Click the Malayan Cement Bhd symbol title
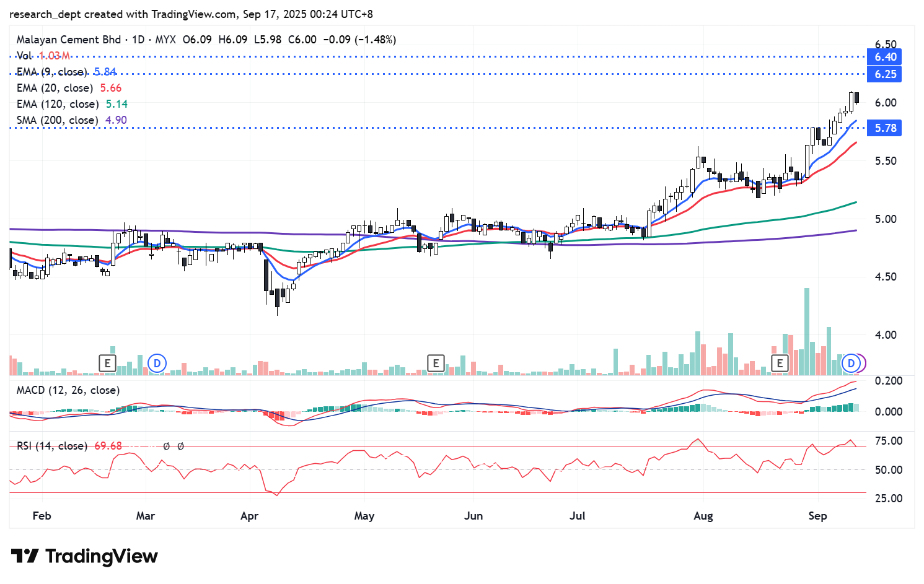This screenshot has width=924, height=584. pyautogui.click(x=69, y=40)
